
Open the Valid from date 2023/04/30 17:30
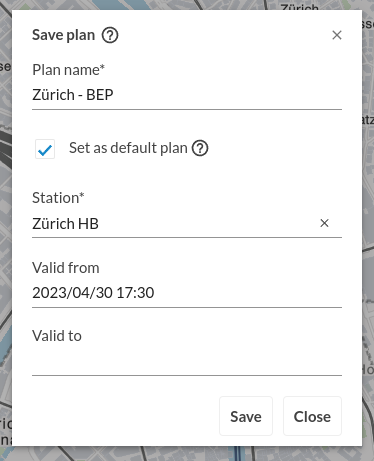point(187,293)
